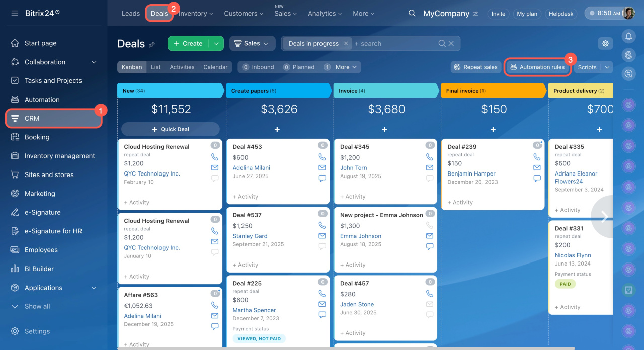
Task: Click the notifications bell icon
Action: (x=628, y=36)
